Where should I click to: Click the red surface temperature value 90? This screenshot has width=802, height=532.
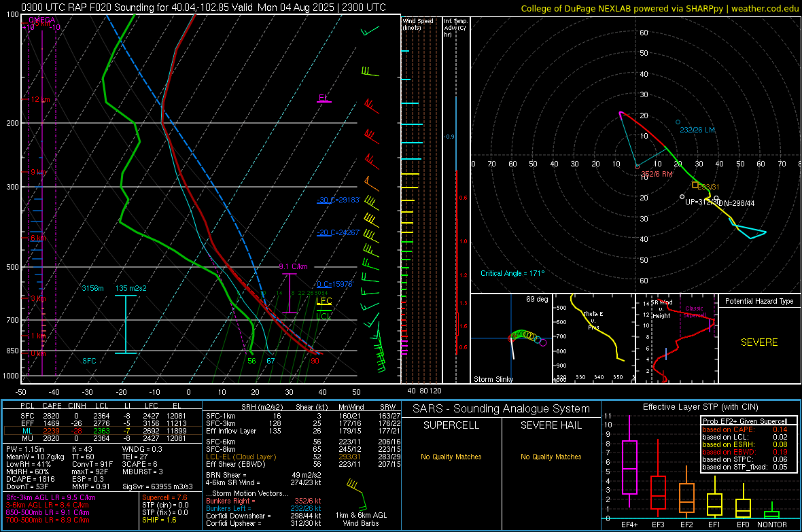(315, 361)
